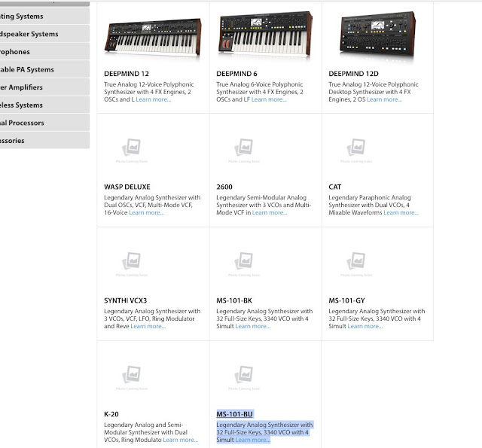Open Learn more for 2600

pyautogui.click(x=270, y=212)
